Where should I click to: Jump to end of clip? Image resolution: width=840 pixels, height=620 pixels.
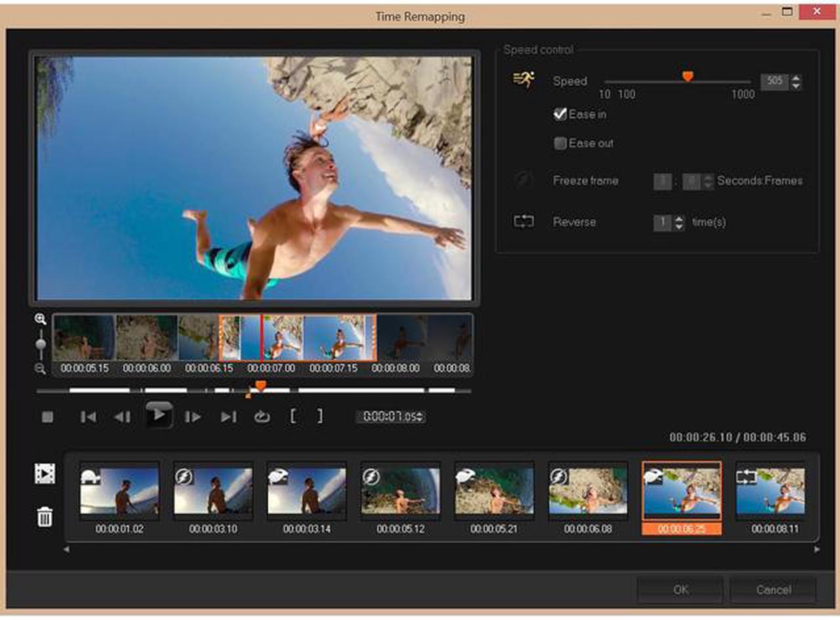228,417
